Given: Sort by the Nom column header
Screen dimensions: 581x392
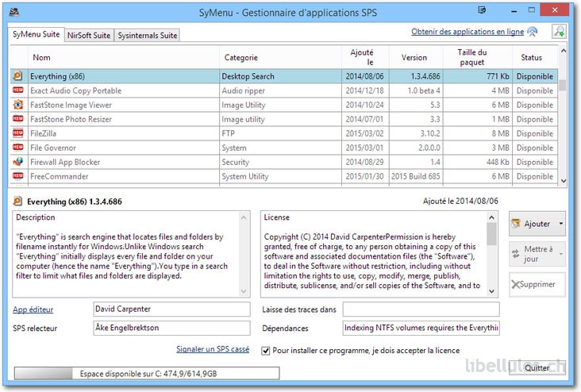Looking at the screenshot, I should (x=123, y=57).
